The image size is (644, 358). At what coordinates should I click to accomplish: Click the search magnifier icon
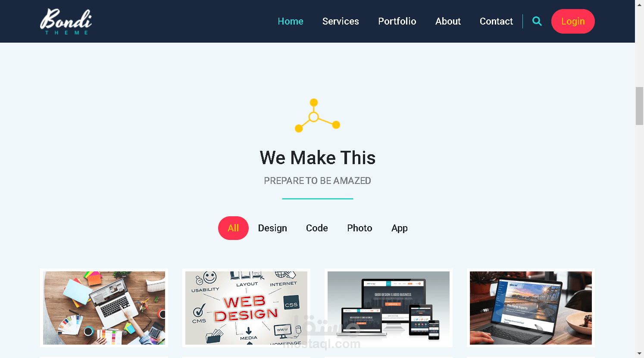537,21
